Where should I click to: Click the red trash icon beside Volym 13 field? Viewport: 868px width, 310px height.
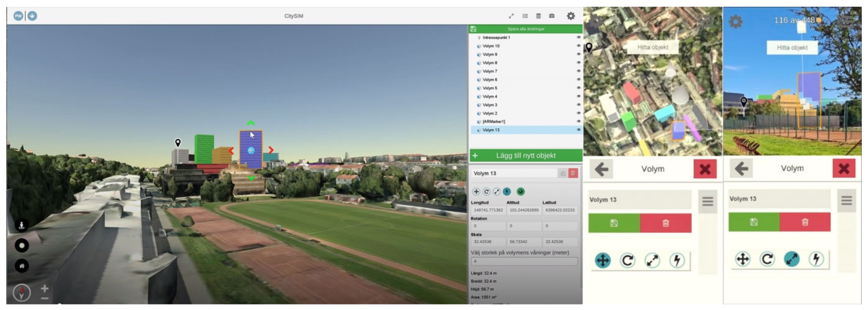573,173
